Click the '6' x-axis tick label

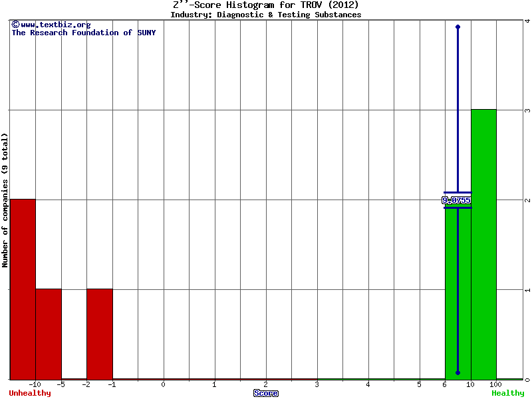[x=445, y=384]
